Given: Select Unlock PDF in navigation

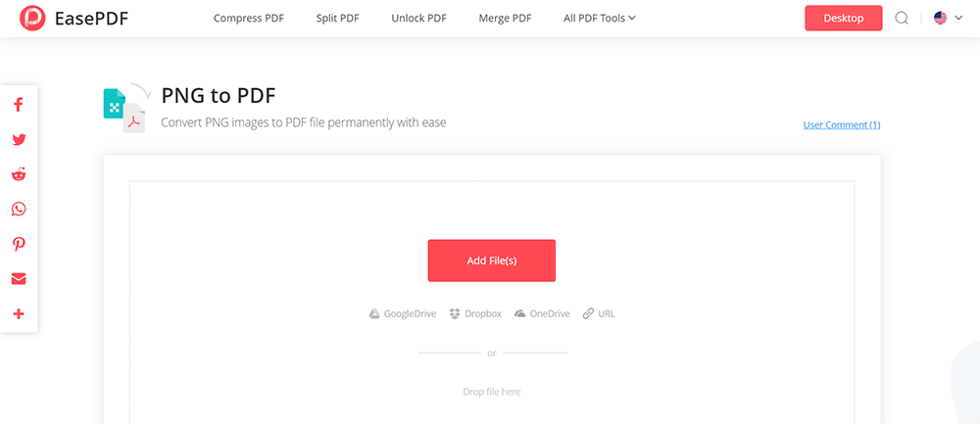Looking at the screenshot, I should pyautogui.click(x=419, y=18).
